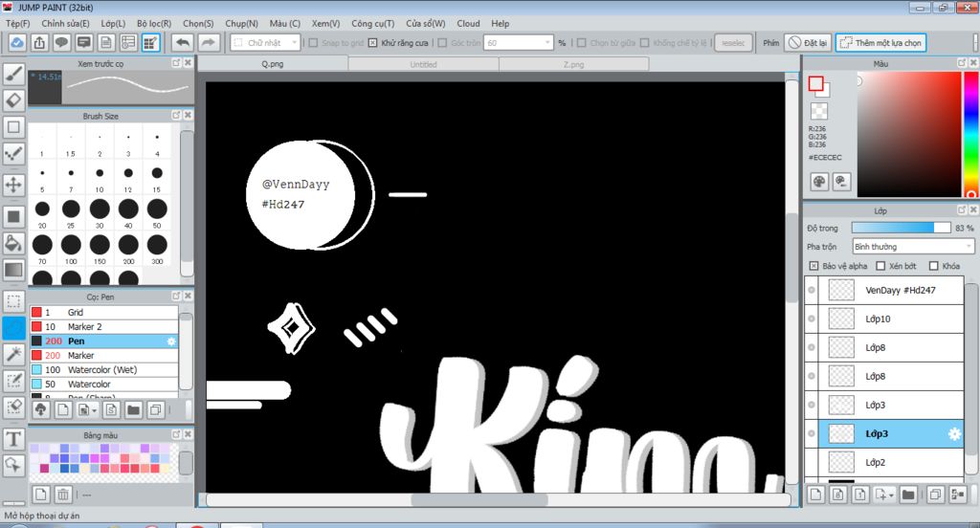Duplicate the current layer
Screen dimensions: 980x528
tap(935, 495)
